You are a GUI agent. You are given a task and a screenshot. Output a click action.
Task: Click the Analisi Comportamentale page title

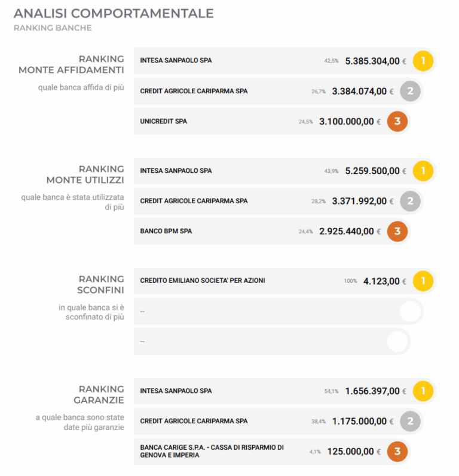(114, 13)
